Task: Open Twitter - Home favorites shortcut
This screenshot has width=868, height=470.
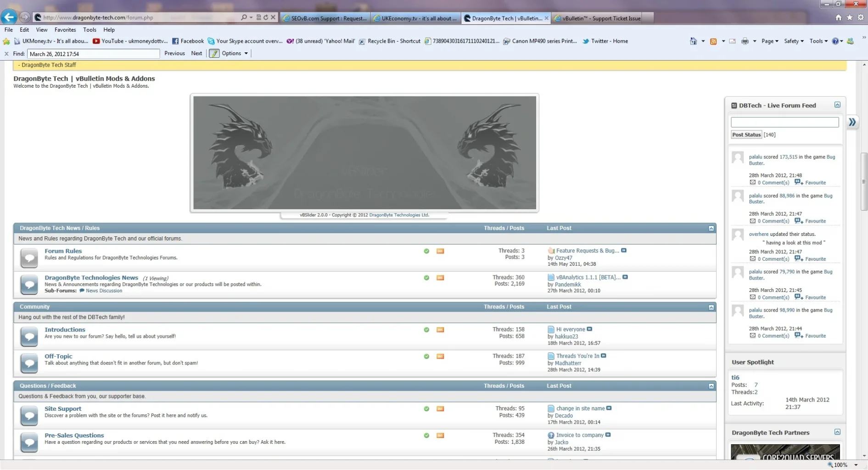Action: (605, 41)
